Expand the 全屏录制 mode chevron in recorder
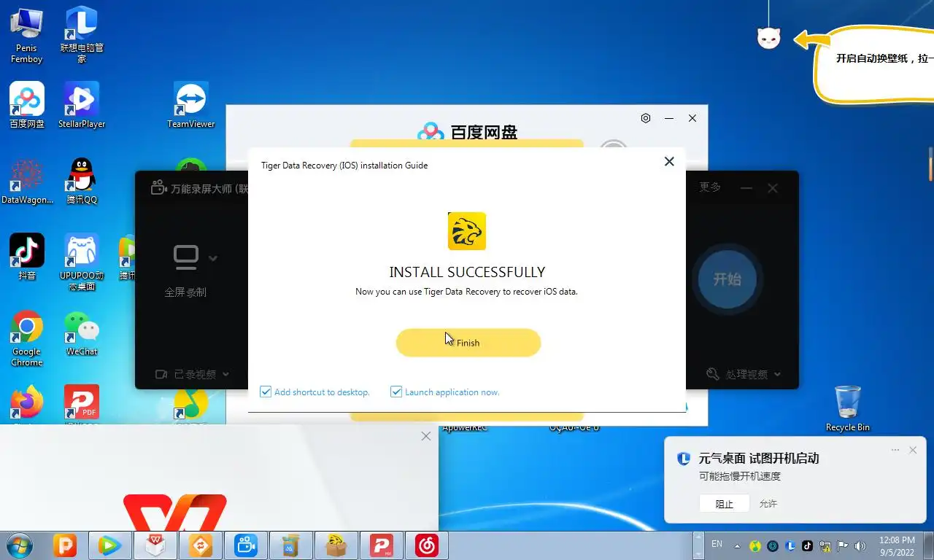Viewport: 934px width, 560px height. [213, 258]
